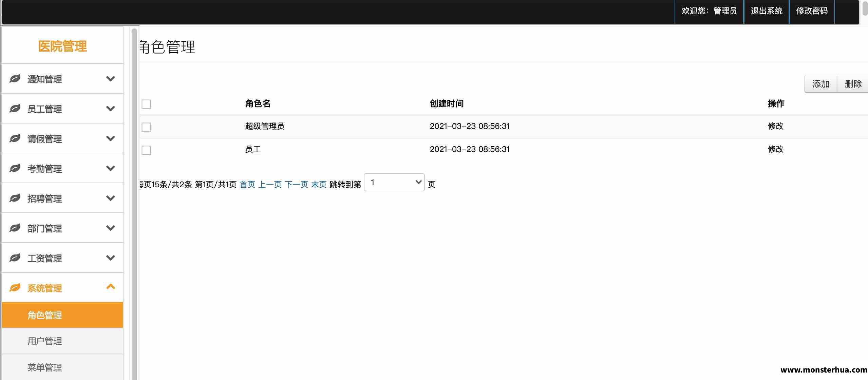Click the 操作 column header
The image size is (868, 380).
pos(776,103)
